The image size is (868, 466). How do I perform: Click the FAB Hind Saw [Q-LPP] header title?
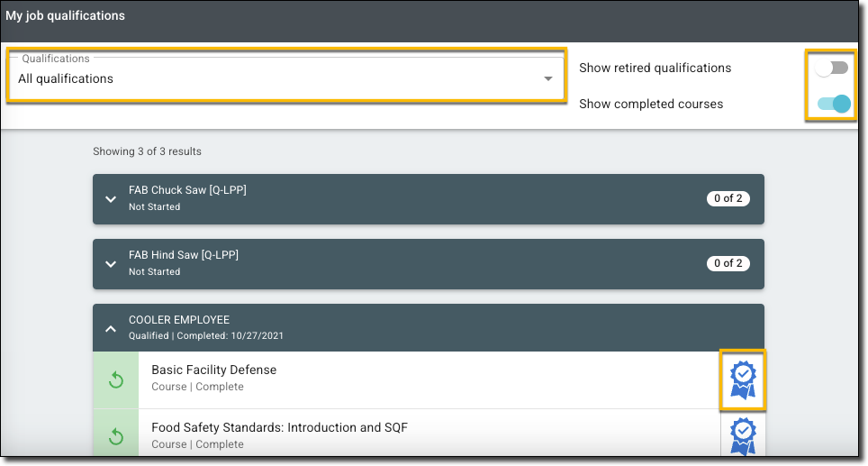click(184, 255)
